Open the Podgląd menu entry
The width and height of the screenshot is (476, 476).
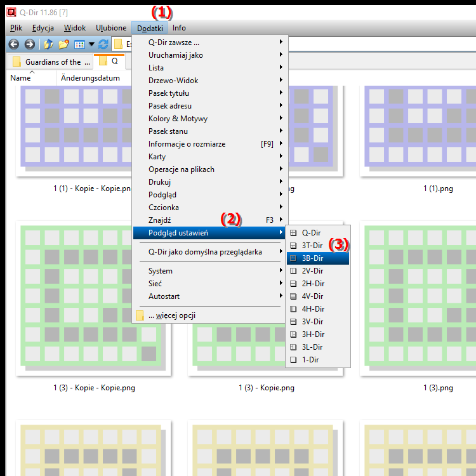(x=210, y=195)
